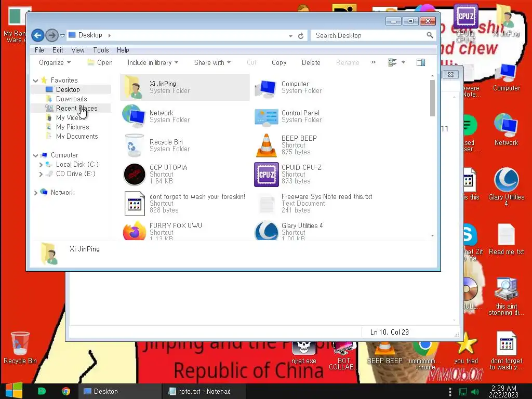Image resolution: width=532 pixels, height=399 pixels.
Task: Click the Forward navigation arrow in Explorer
Action: point(51,35)
